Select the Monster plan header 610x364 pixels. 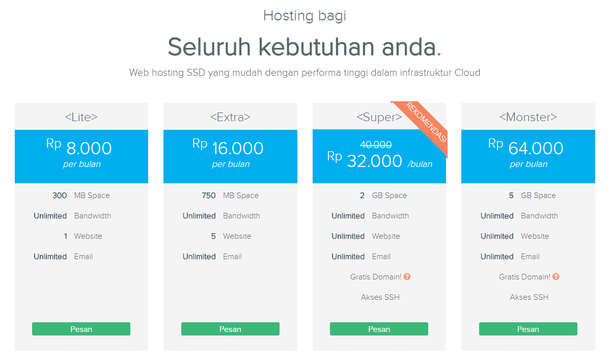[528, 117]
